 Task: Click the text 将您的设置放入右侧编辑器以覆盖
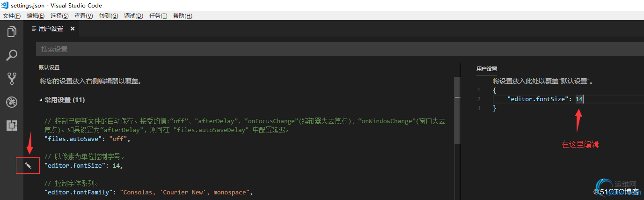point(91,81)
